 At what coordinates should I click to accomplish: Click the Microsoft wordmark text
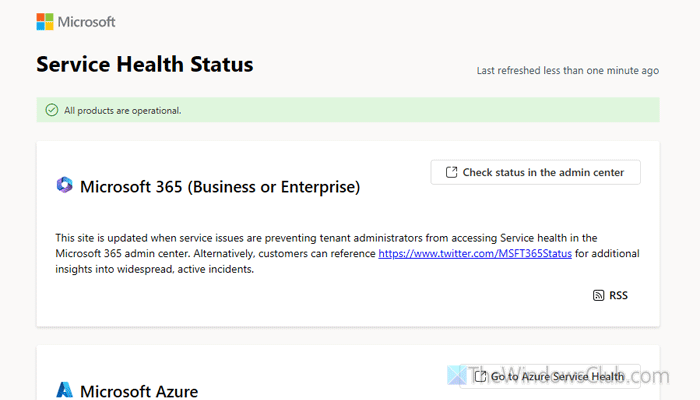(86, 22)
